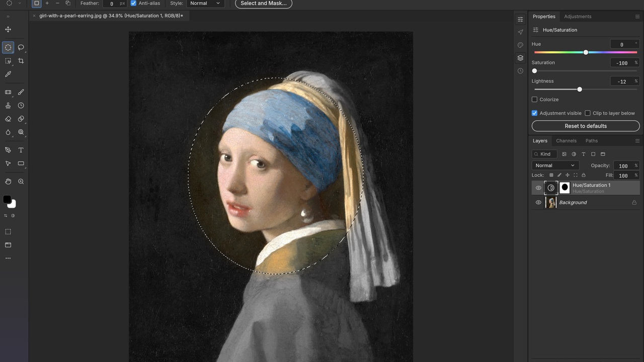Screen dimensions: 644x362
Task: Open the Style dropdown in options bar
Action: (x=205, y=4)
